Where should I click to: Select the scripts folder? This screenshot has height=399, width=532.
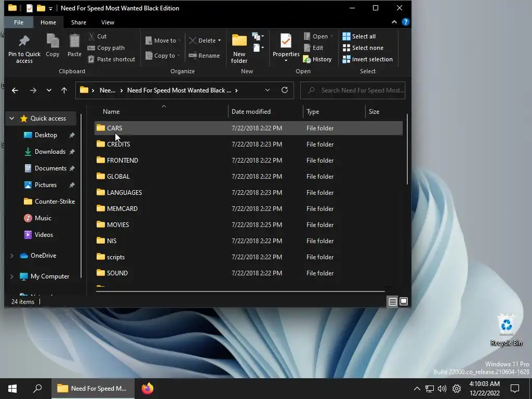249,257
